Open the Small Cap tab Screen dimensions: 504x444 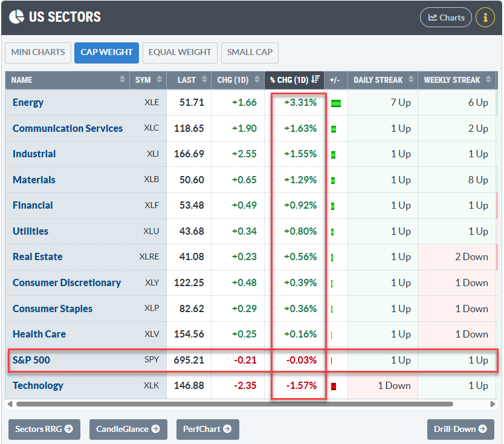pyautogui.click(x=250, y=53)
